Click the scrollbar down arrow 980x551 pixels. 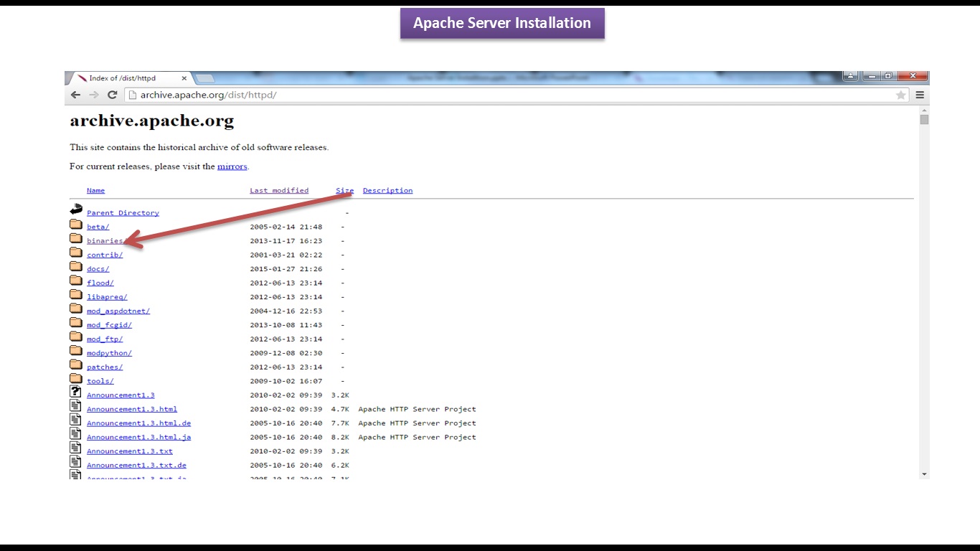coord(924,474)
